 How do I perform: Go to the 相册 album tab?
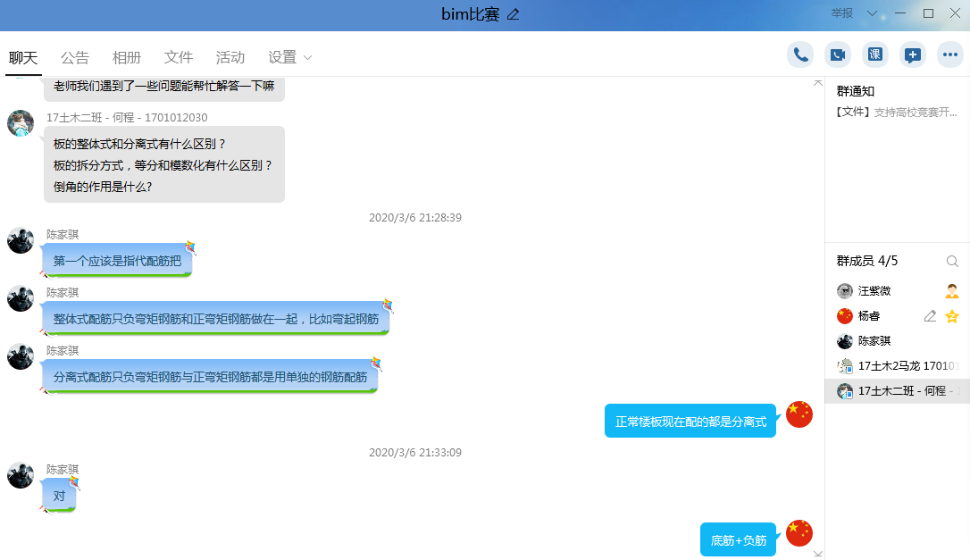127,57
